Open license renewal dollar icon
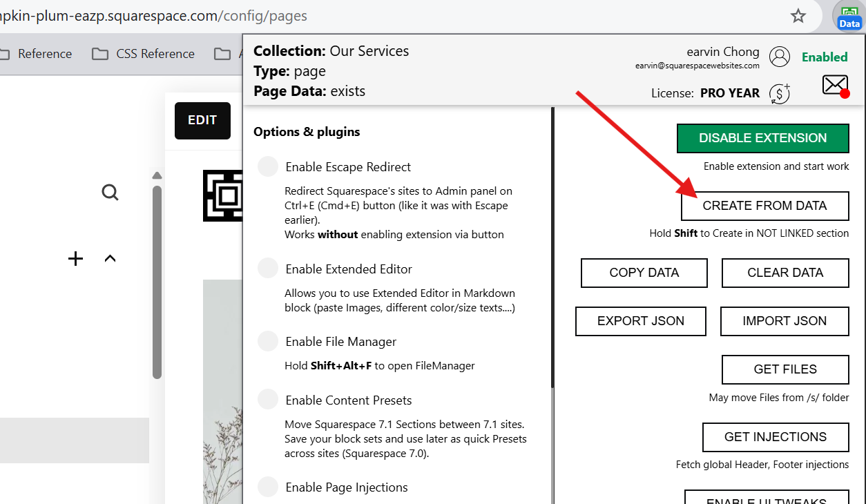The height and width of the screenshot is (504, 866). (780, 93)
